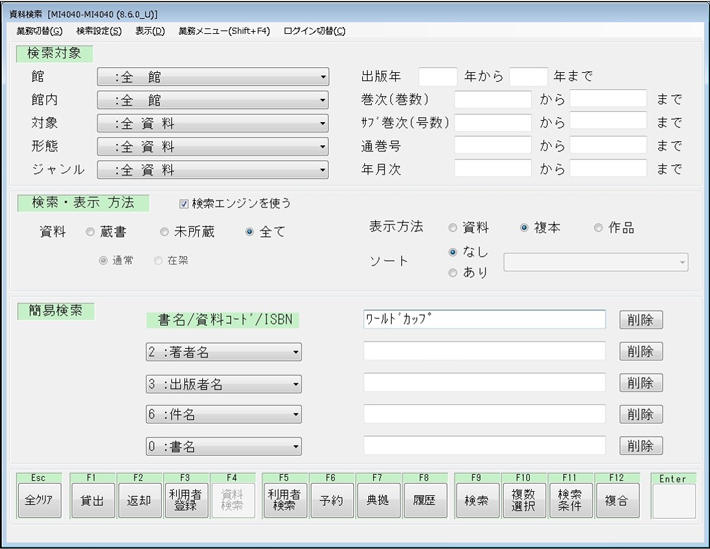
Task: Open the 6:件名 field selector
Action: click(x=224, y=414)
